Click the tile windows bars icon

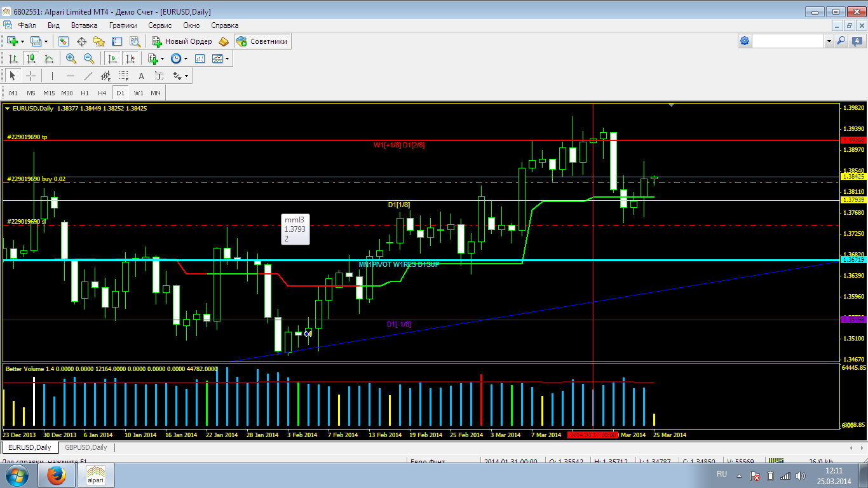click(x=200, y=58)
